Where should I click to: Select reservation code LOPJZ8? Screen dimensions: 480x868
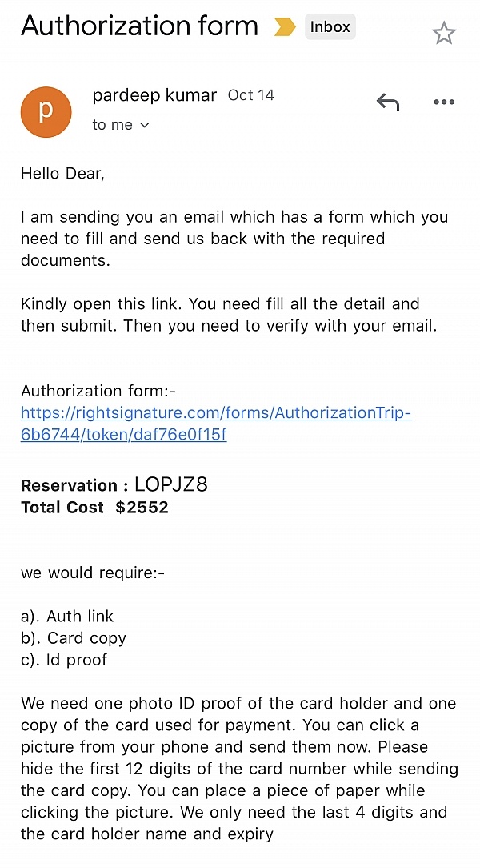click(171, 484)
